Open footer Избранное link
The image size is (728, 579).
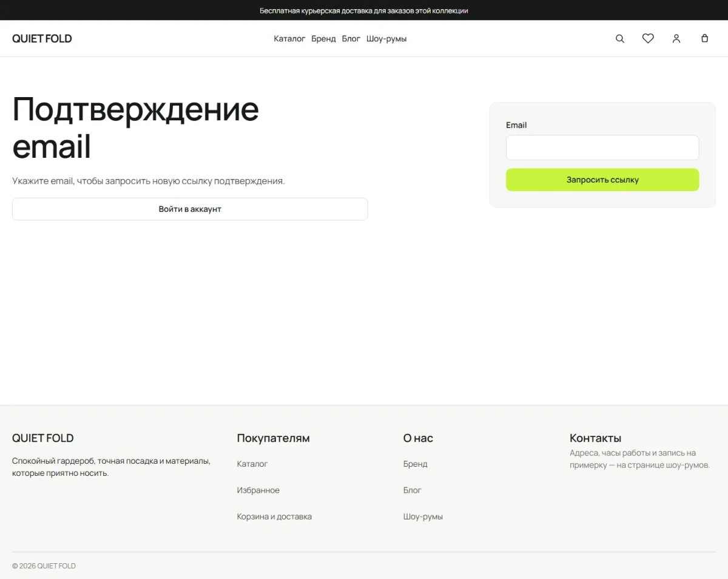258,490
